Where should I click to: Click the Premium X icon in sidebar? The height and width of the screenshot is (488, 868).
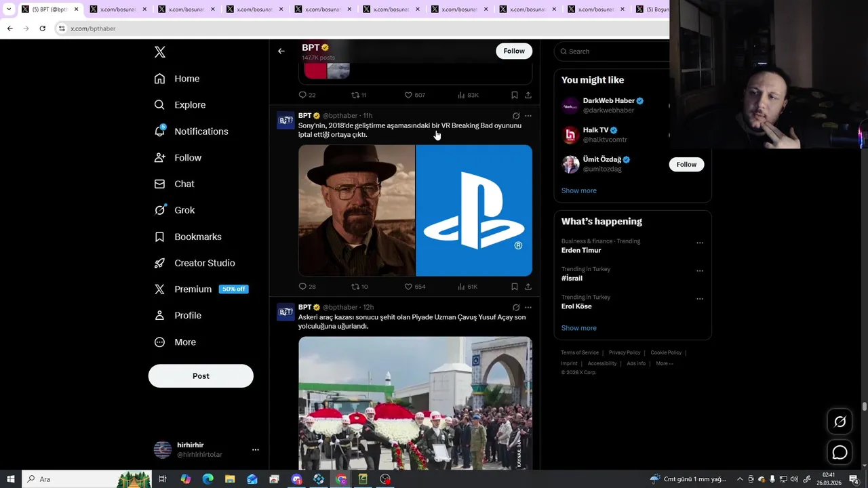coord(159,289)
